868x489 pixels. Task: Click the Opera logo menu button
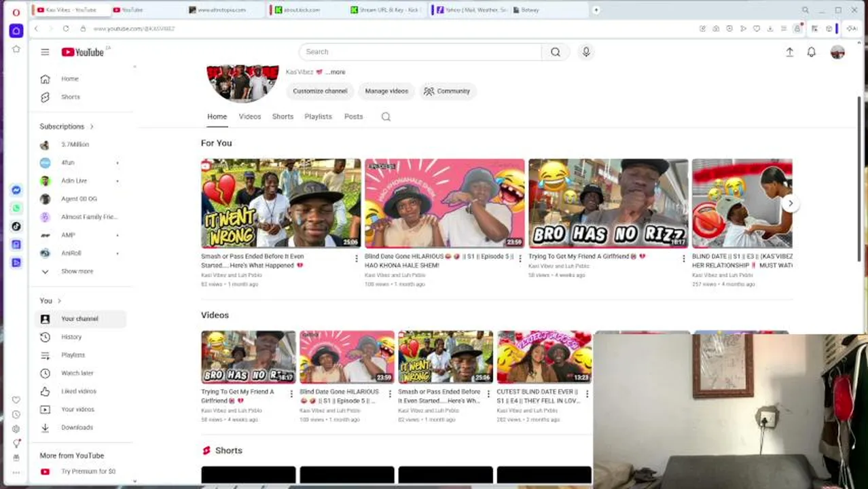pos(16,12)
